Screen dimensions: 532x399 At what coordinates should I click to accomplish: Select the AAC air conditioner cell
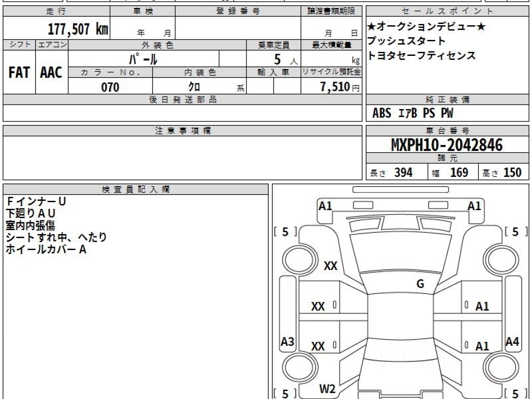click(51, 73)
